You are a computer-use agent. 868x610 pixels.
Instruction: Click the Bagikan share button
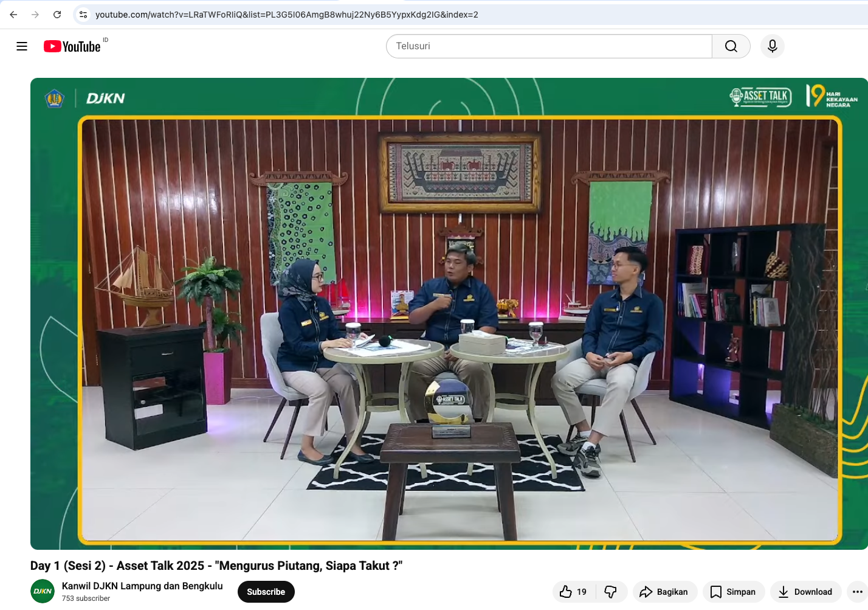[x=664, y=592]
